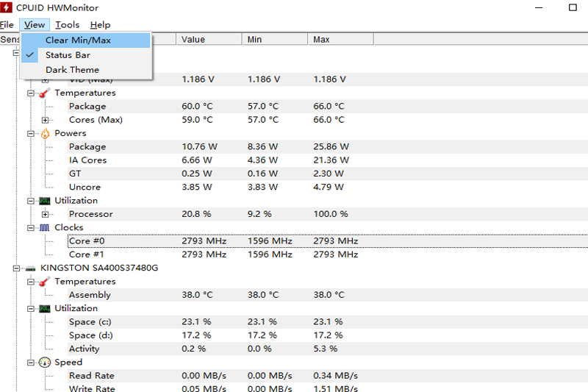Collapse the KINGSTON Temperatures node
Image resolution: width=588 pixels, height=392 pixels.
[x=31, y=282]
